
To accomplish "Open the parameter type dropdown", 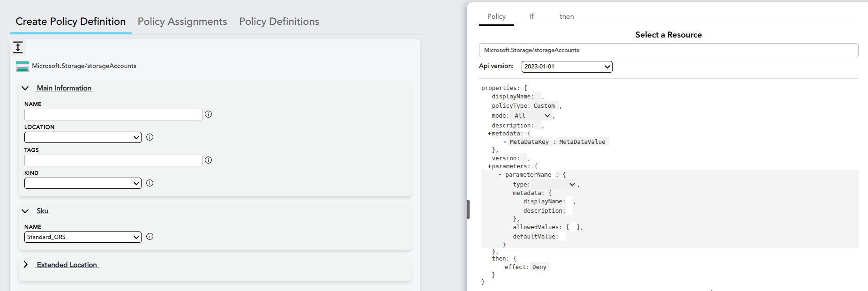I will click(554, 185).
